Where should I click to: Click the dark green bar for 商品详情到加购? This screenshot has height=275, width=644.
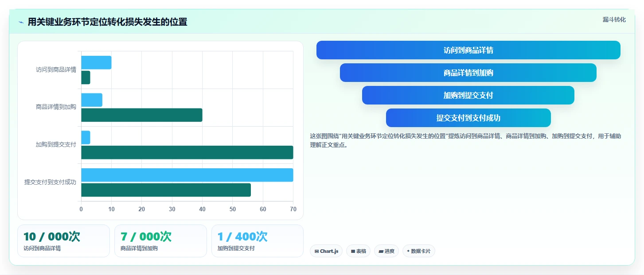(x=142, y=115)
